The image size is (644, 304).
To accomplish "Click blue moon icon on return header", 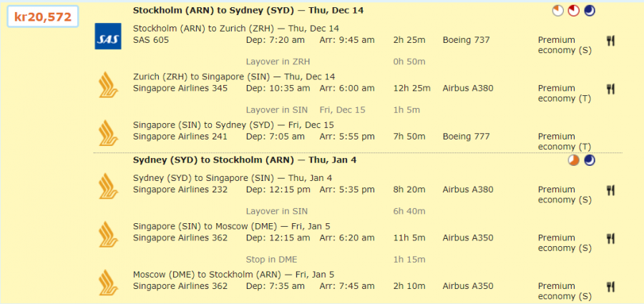I will 590,160.
